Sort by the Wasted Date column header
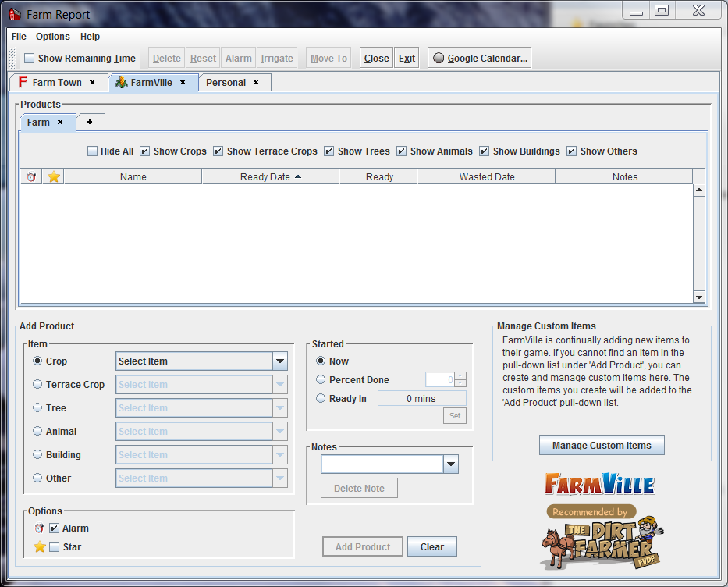728x587 pixels. tap(487, 177)
